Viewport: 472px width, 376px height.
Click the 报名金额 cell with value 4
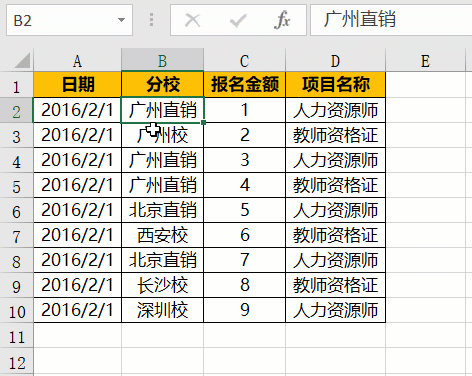pyautogui.click(x=244, y=185)
